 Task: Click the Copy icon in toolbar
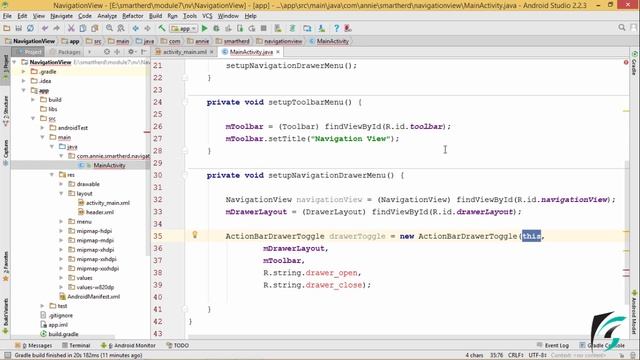click(x=83, y=28)
